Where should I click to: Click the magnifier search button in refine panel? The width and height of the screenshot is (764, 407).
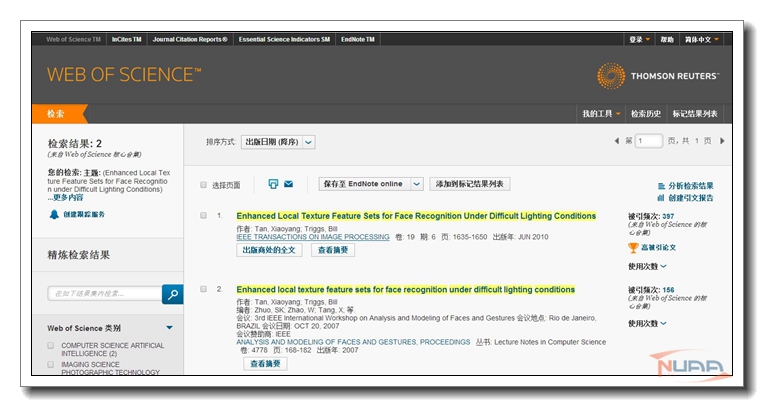(173, 294)
